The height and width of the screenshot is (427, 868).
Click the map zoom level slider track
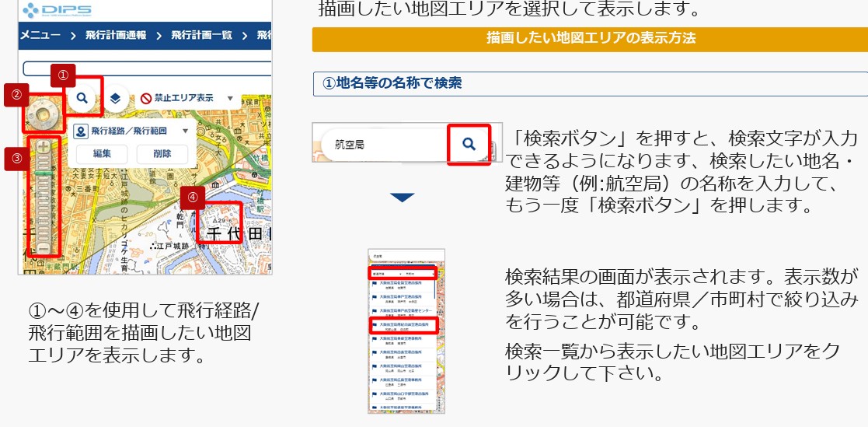click(44, 198)
